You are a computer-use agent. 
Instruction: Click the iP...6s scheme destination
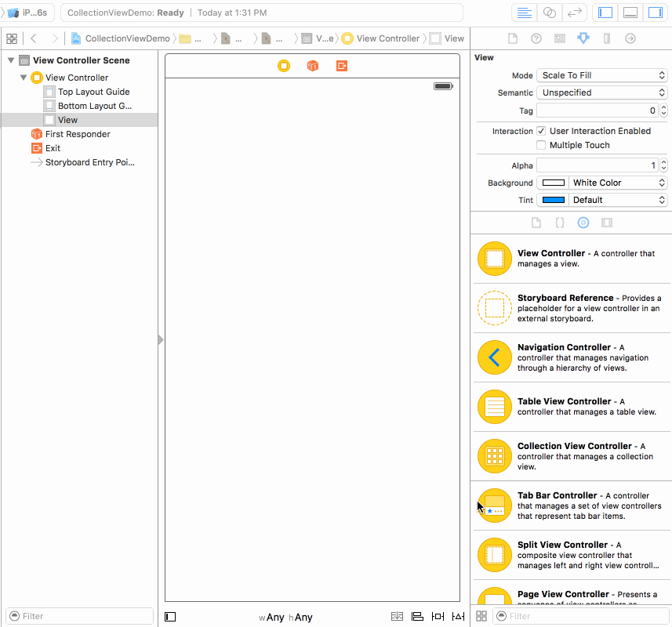click(x=27, y=13)
